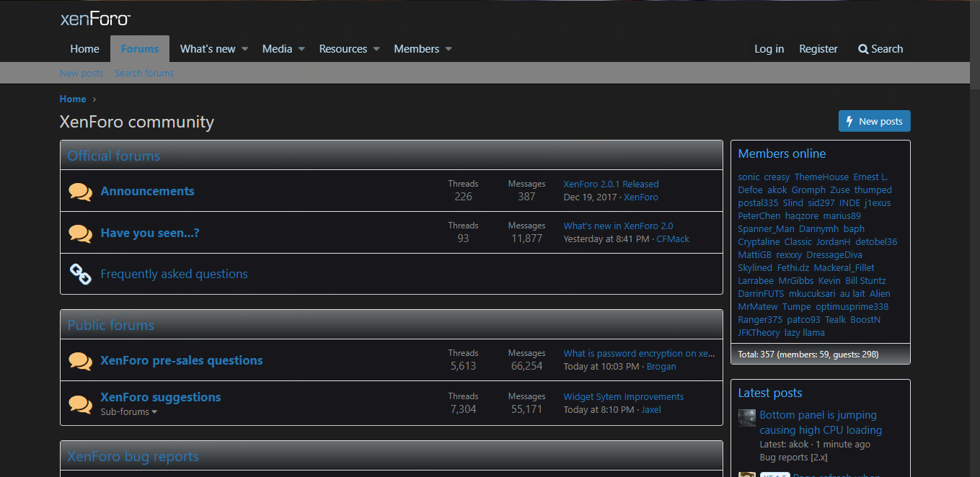Open the Public forums category

(110, 325)
